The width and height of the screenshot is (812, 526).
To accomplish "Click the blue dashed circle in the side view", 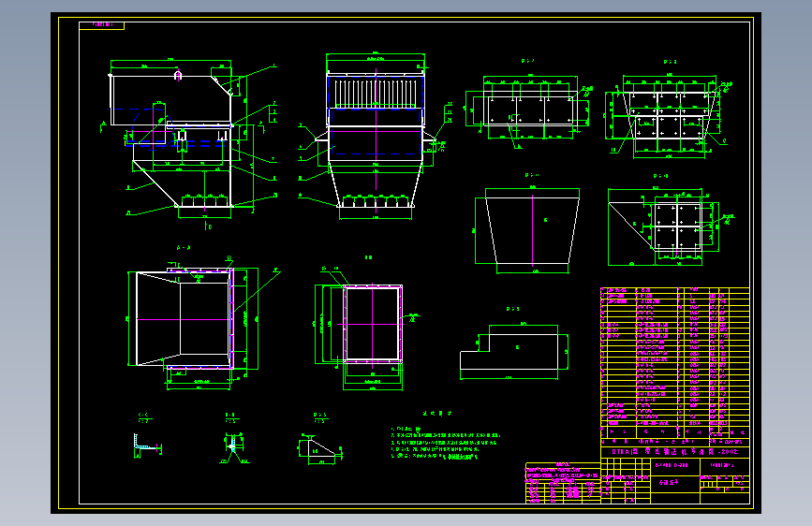I will [x=152, y=127].
